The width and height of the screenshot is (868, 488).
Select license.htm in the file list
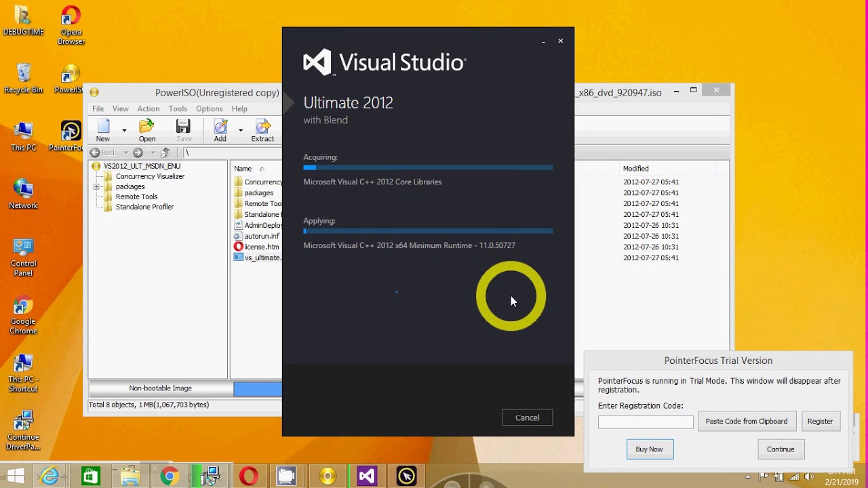[x=256, y=247]
